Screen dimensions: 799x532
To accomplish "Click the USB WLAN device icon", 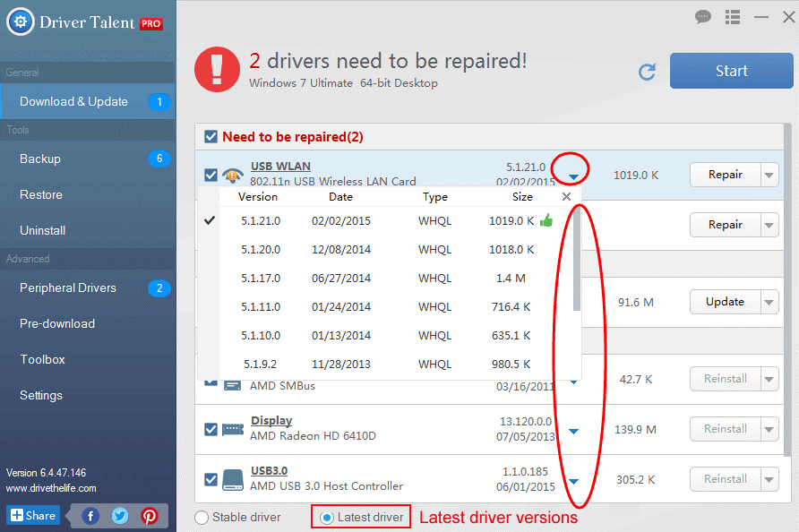I will 232,175.
